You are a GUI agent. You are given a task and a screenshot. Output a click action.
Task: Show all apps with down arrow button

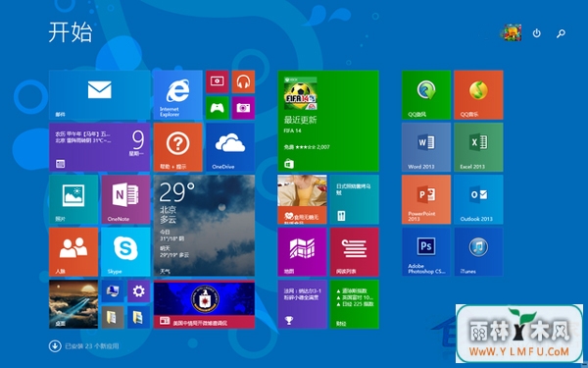[55, 346]
